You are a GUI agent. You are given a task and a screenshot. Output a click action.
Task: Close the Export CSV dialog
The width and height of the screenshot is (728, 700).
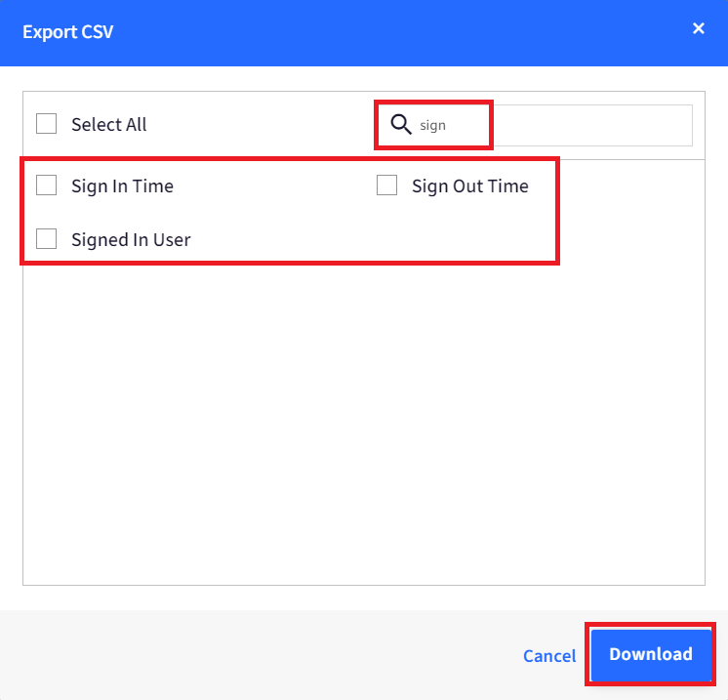tap(699, 28)
